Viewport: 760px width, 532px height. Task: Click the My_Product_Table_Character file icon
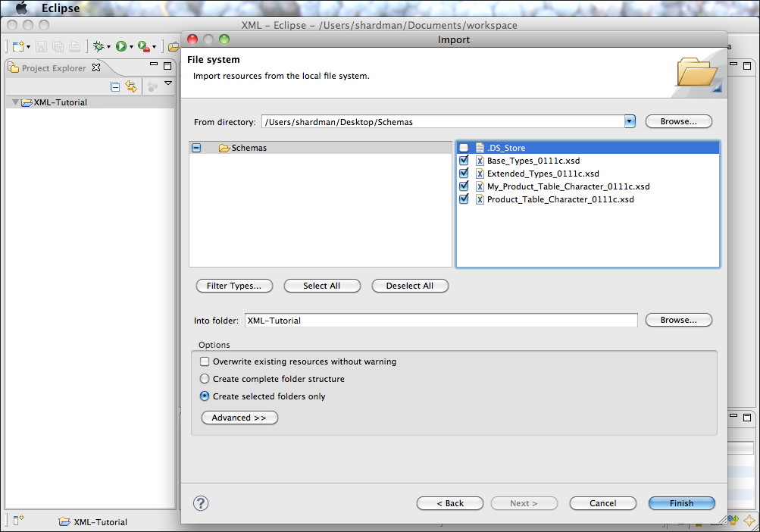480,186
